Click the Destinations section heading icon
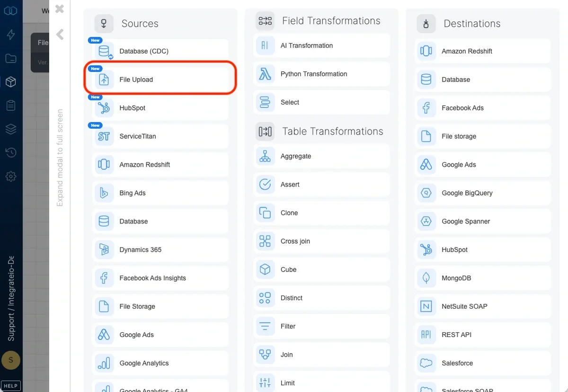This screenshot has height=392, width=568. (x=426, y=23)
